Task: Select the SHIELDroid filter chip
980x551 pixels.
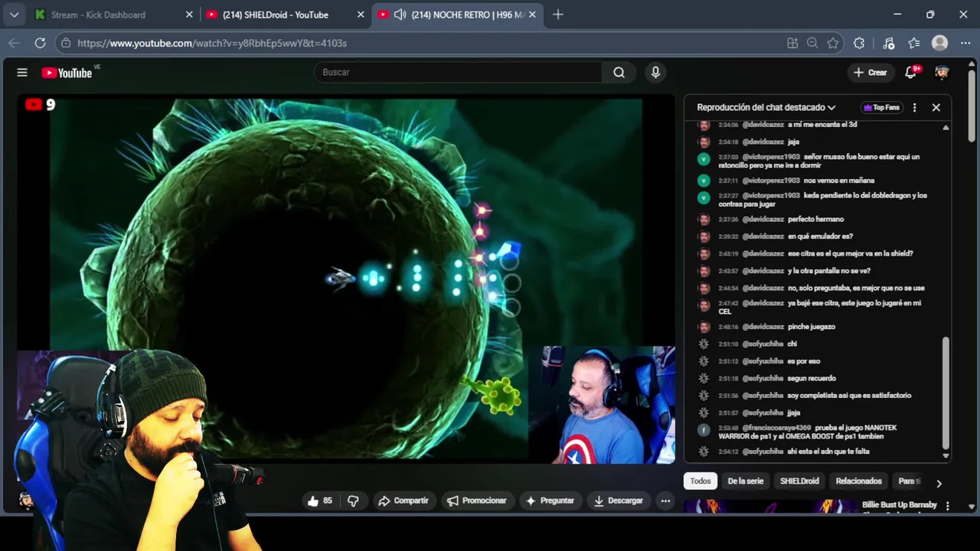Action: [799, 481]
